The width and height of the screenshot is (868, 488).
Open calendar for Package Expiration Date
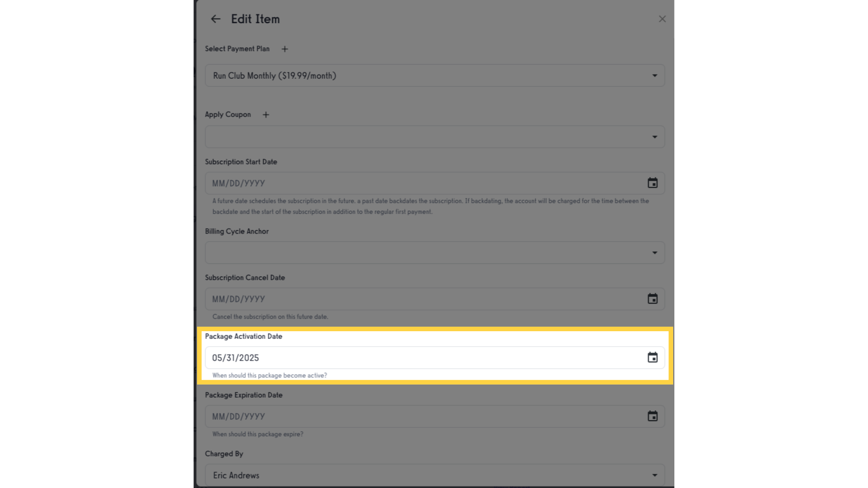pyautogui.click(x=652, y=416)
